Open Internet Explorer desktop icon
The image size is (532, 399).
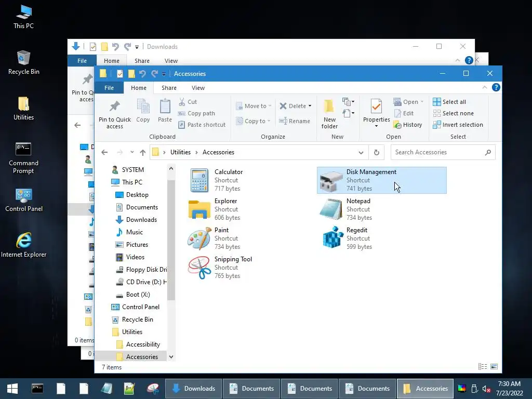23,245
